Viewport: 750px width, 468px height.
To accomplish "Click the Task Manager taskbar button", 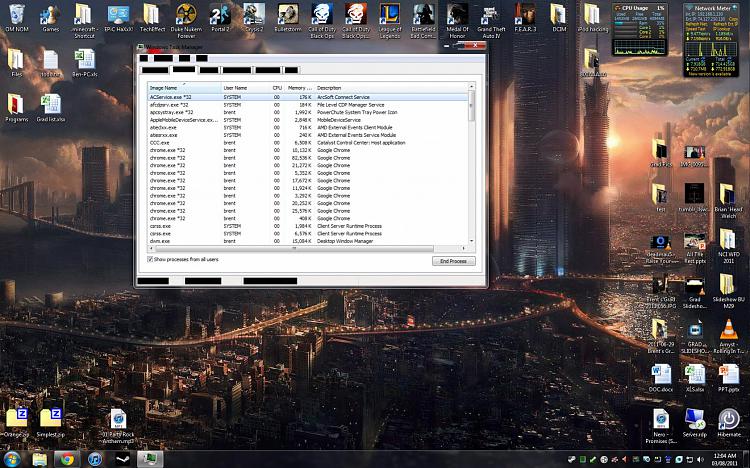I will [x=150, y=459].
